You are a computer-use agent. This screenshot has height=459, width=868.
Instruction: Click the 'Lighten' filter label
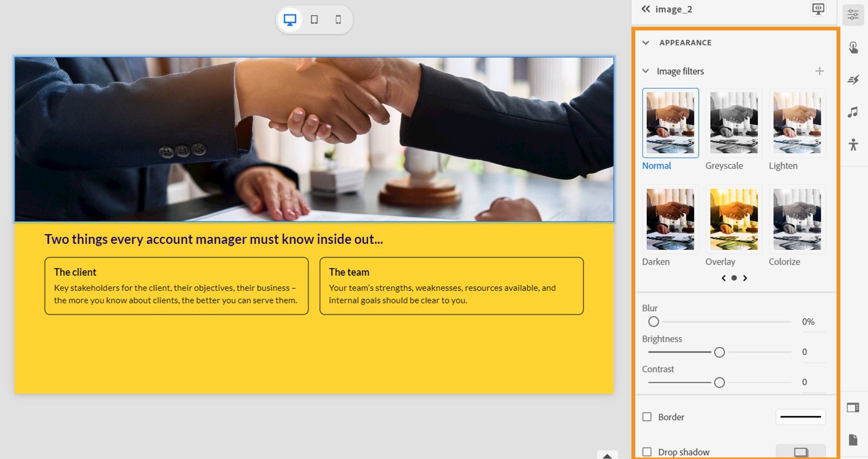tap(783, 166)
